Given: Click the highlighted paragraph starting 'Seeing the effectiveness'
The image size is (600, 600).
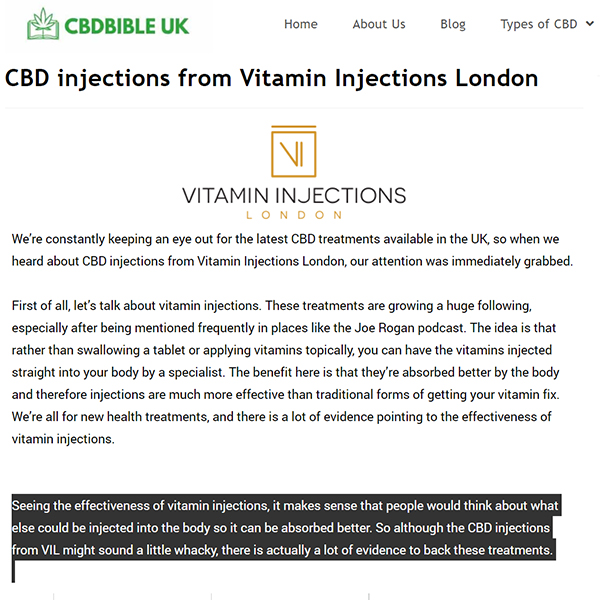Looking at the screenshot, I should 286,528.
